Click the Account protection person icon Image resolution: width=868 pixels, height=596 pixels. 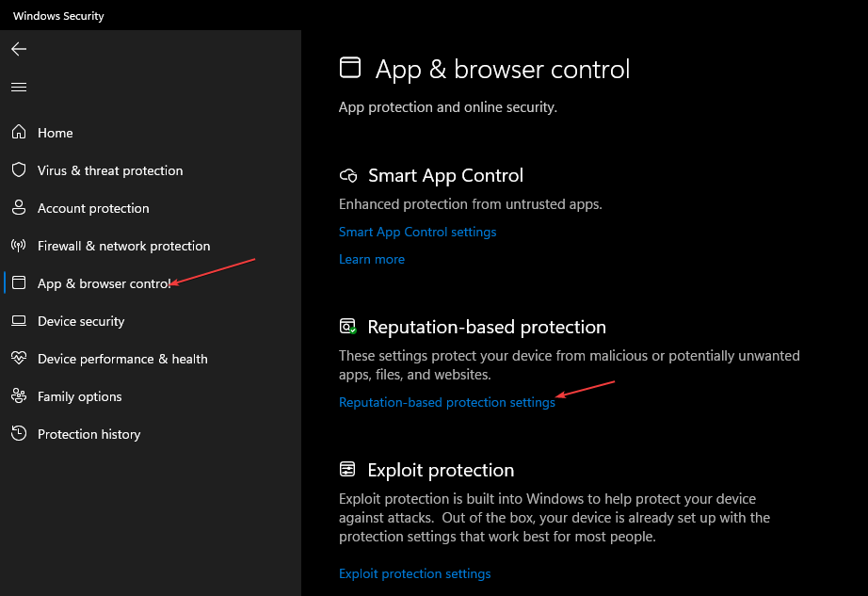(x=19, y=208)
